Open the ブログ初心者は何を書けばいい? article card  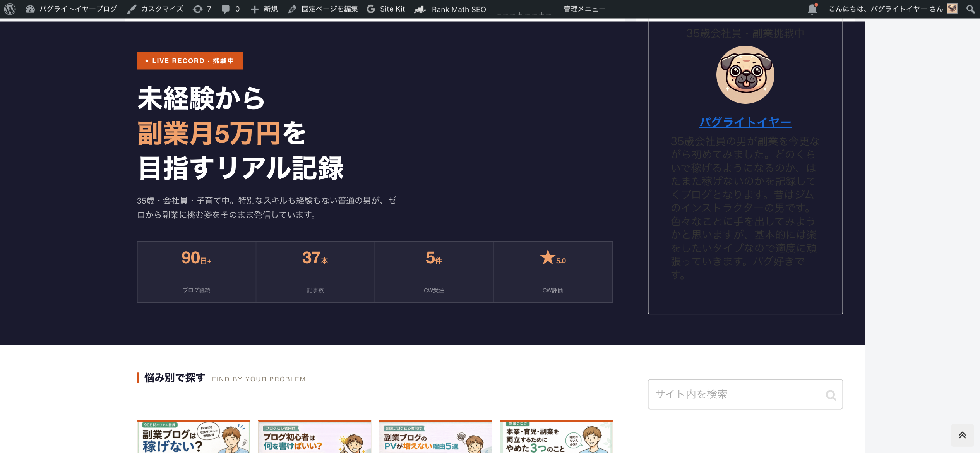314,437
